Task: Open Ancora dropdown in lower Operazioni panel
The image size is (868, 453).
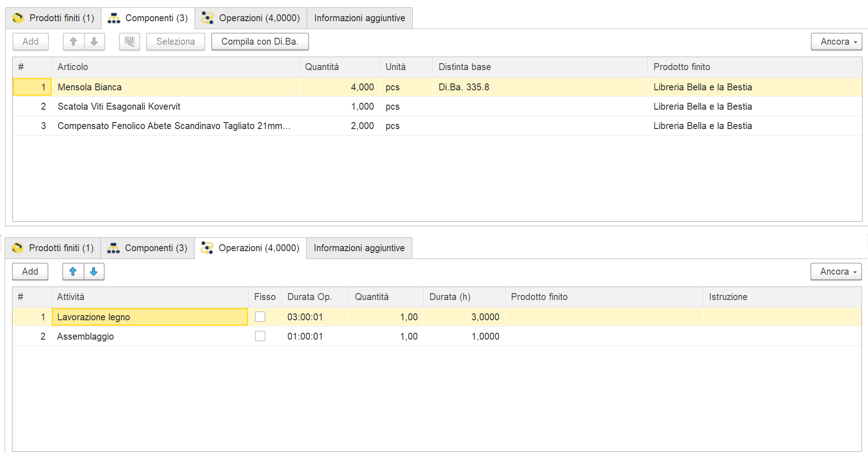Action: click(836, 271)
